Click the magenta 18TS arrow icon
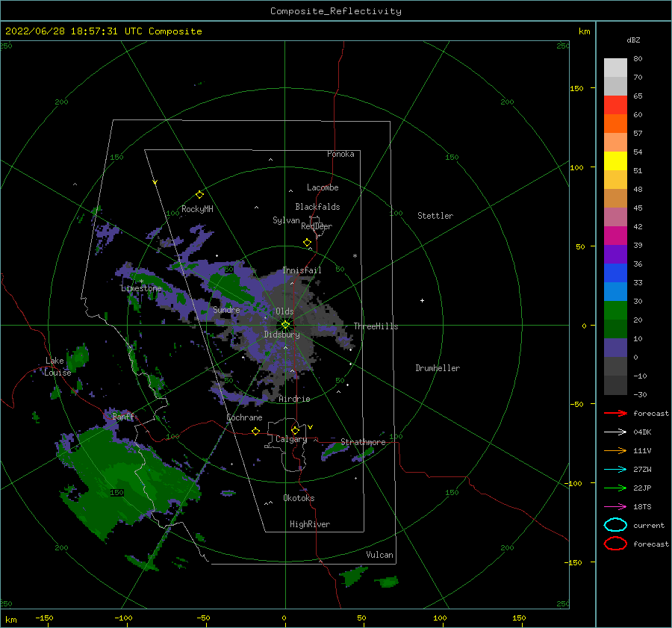The width and height of the screenshot is (672, 628). (615, 507)
